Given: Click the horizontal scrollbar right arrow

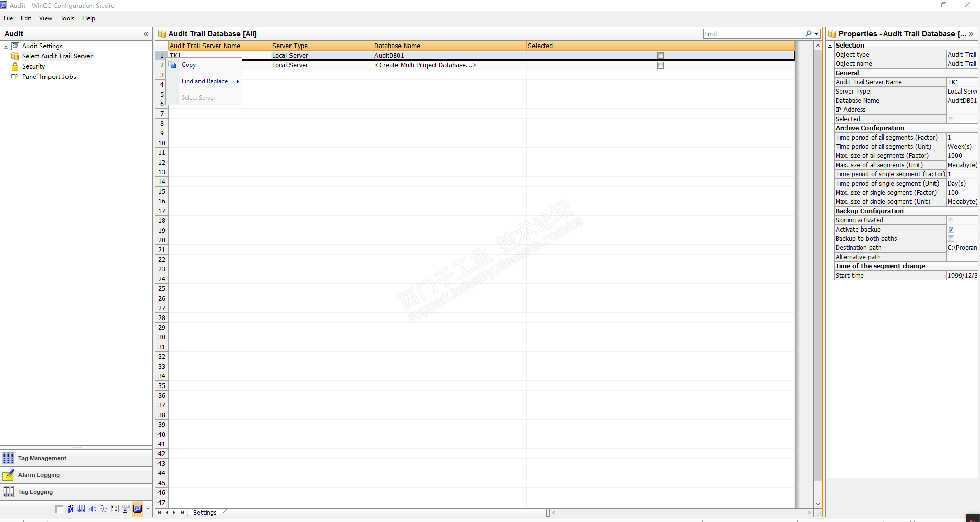Looking at the screenshot, I should point(809,512).
